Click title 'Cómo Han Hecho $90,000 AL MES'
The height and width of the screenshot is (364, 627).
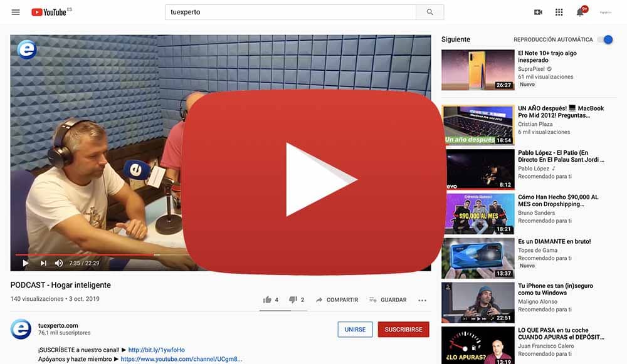point(558,200)
